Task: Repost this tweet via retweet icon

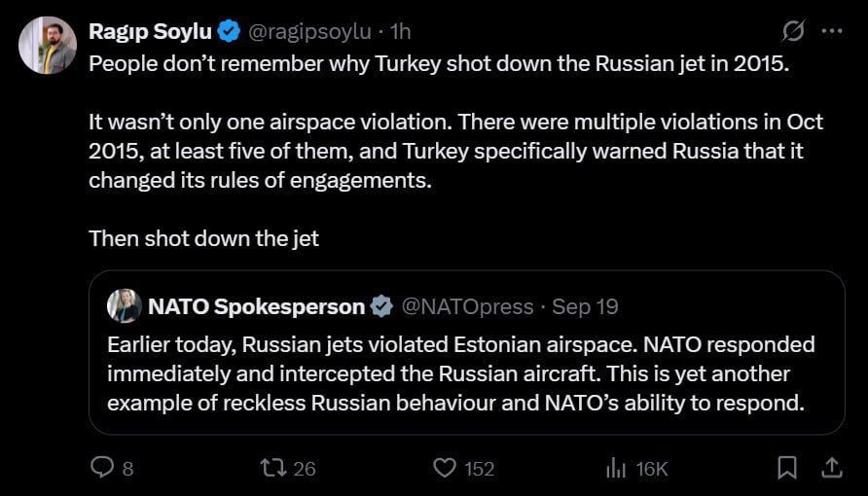Action: pos(274,468)
